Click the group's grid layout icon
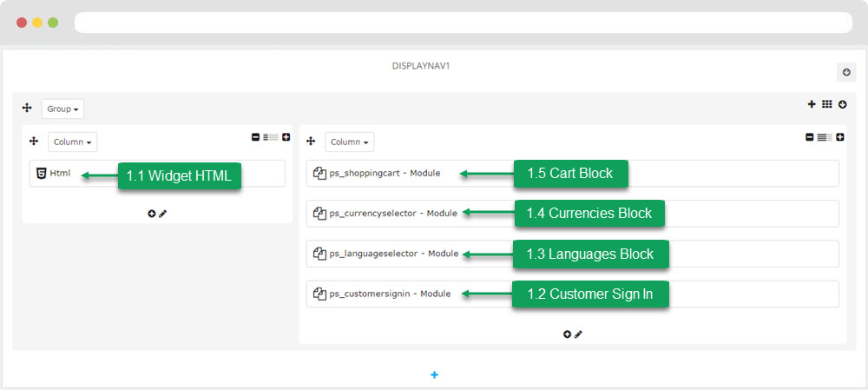This screenshot has height=390, width=868. [x=826, y=104]
